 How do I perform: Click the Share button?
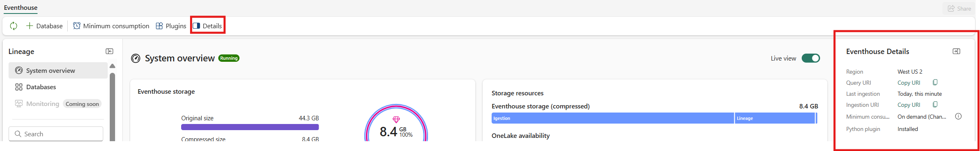tap(959, 8)
